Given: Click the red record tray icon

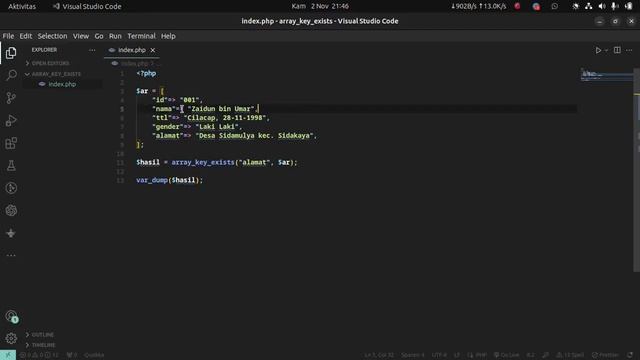Looking at the screenshot, I should pos(517,6).
